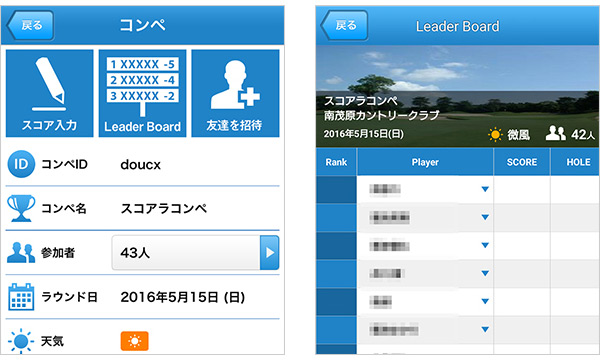Go back with 戻る on Leader Board screen
Viewport: 600px width, 360px height.
[x=344, y=25]
